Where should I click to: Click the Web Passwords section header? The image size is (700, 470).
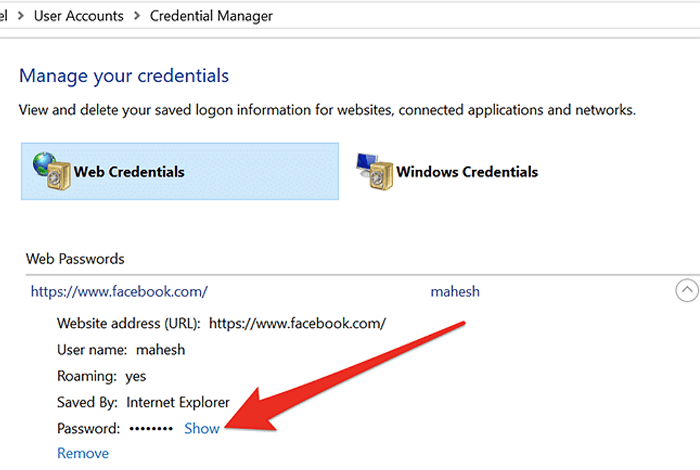[x=75, y=258]
